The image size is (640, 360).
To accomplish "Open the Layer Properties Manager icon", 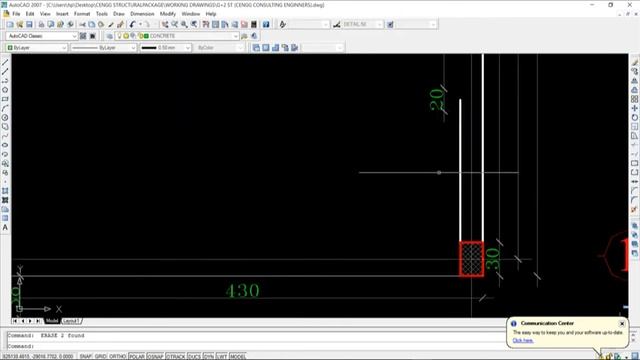I will (109, 36).
